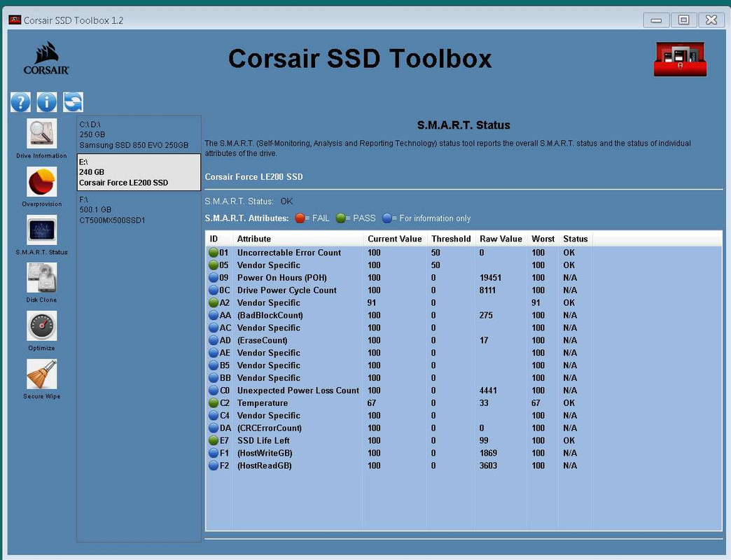This screenshot has height=560, width=731.
Task: Select the CT500MX500SSD1 drive
Action: pyautogui.click(x=139, y=210)
